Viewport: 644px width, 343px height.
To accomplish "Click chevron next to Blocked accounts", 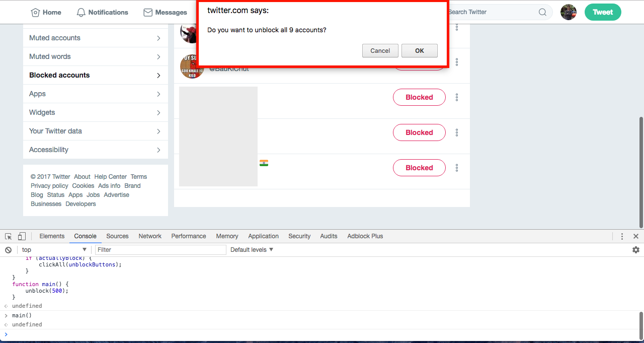I will [x=158, y=76].
